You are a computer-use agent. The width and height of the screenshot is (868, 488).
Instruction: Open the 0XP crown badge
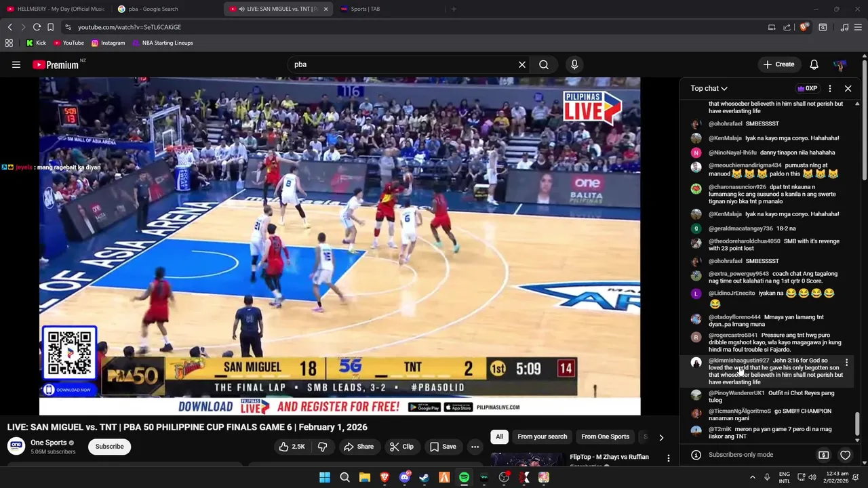[x=807, y=88]
